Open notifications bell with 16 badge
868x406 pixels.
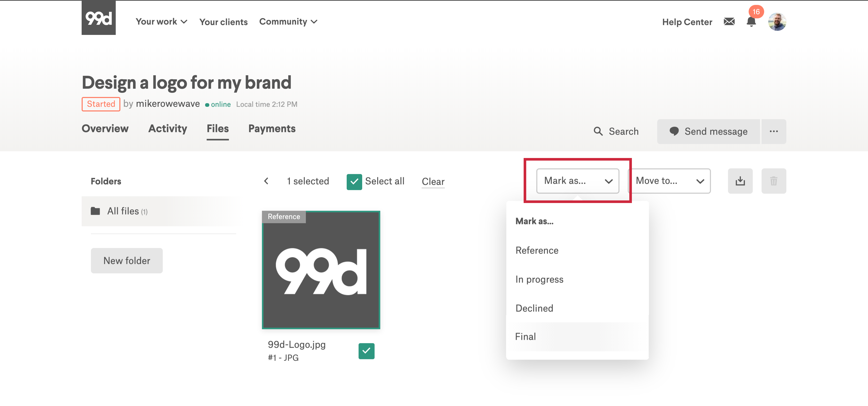tap(751, 22)
